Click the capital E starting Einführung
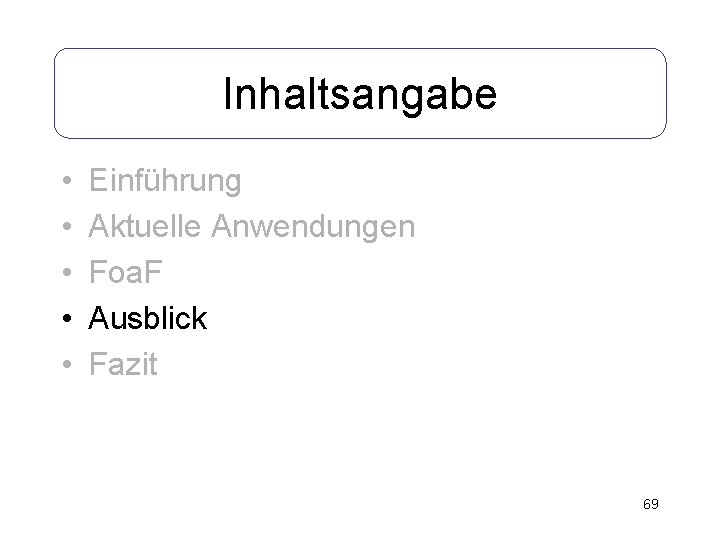 99,180
